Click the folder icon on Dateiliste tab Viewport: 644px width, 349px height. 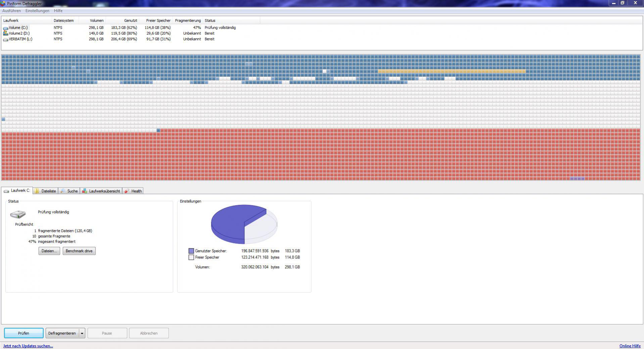pos(37,191)
